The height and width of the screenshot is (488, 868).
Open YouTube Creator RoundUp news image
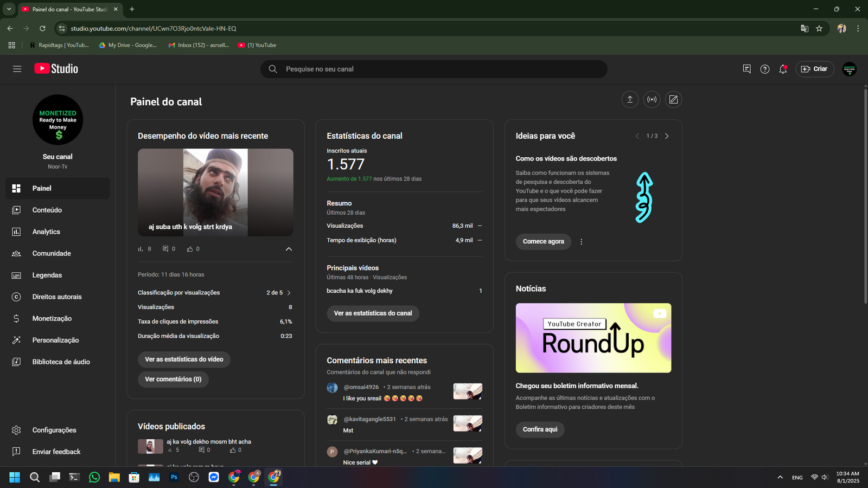tap(593, 338)
